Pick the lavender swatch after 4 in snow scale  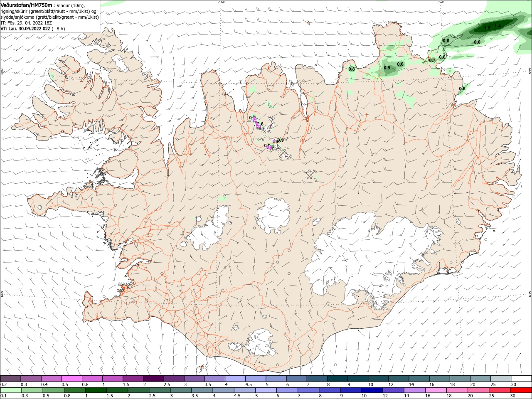point(234,379)
